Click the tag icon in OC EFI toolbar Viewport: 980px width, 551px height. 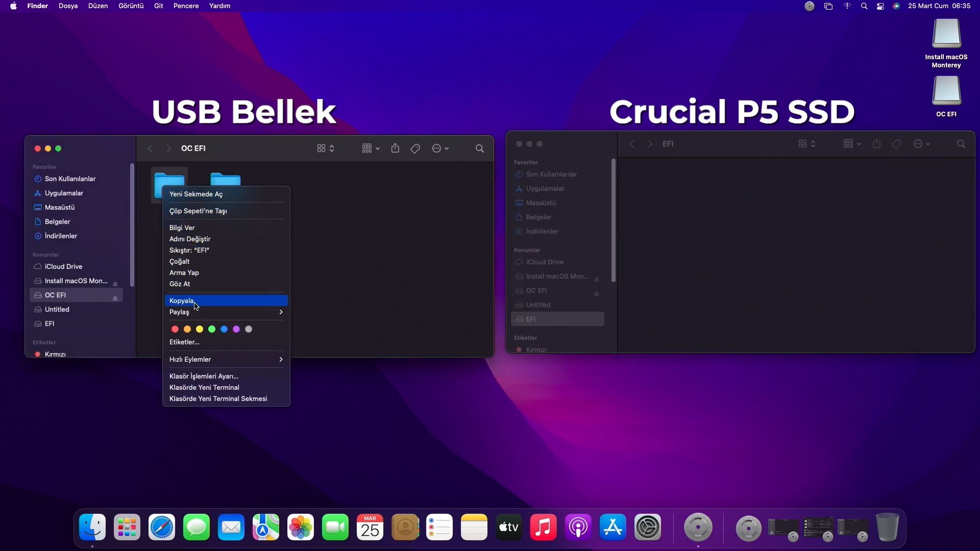click(415, 148)
